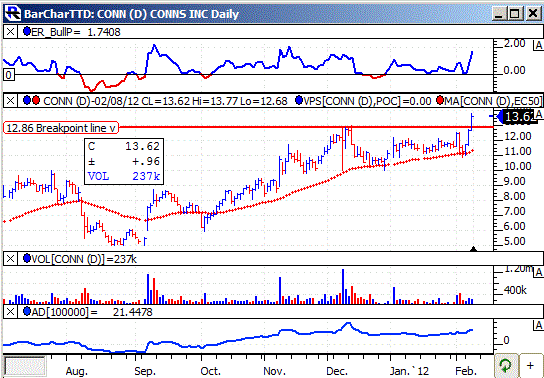
Task: Click the blue dot beside ER_BullP
Action: click(27, 32)
